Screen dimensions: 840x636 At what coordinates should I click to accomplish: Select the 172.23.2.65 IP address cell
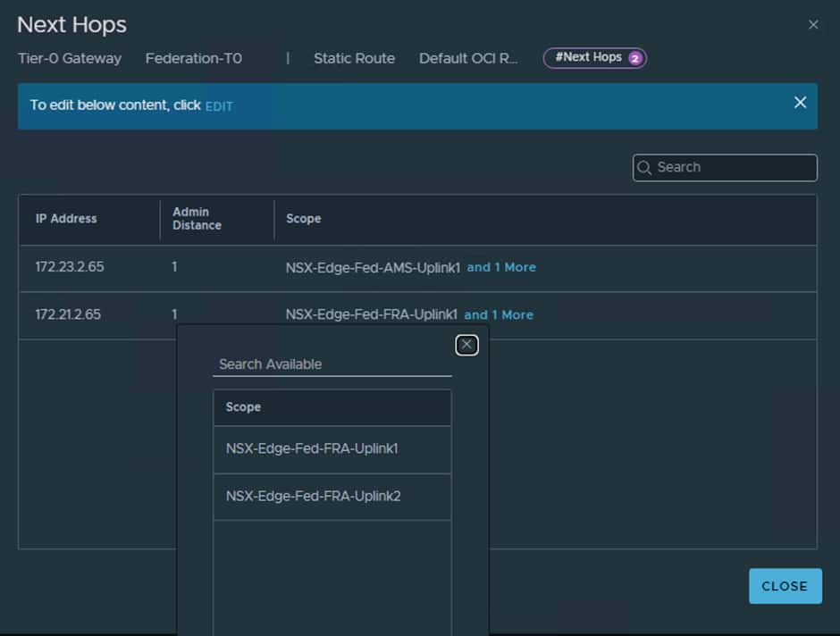(70, 266)
